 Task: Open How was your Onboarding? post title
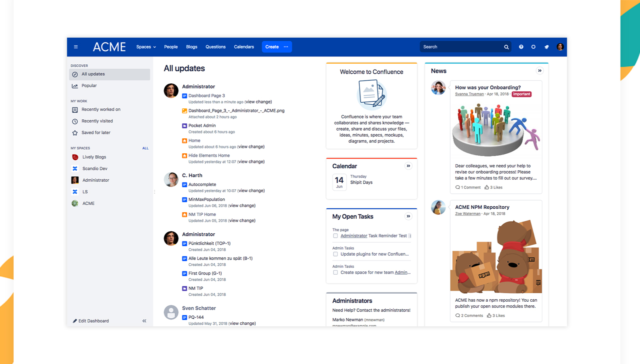488,87
